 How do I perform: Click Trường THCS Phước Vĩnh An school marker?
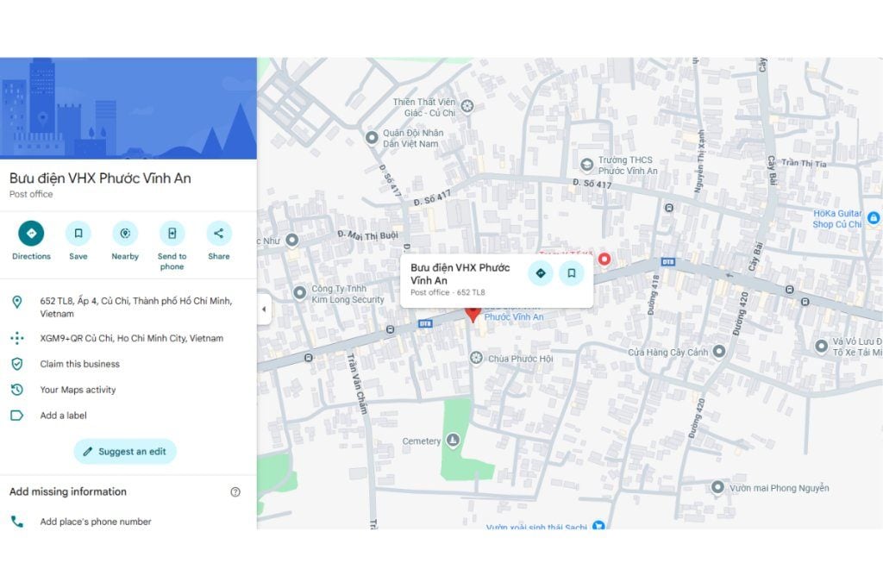tap(586, 165)
